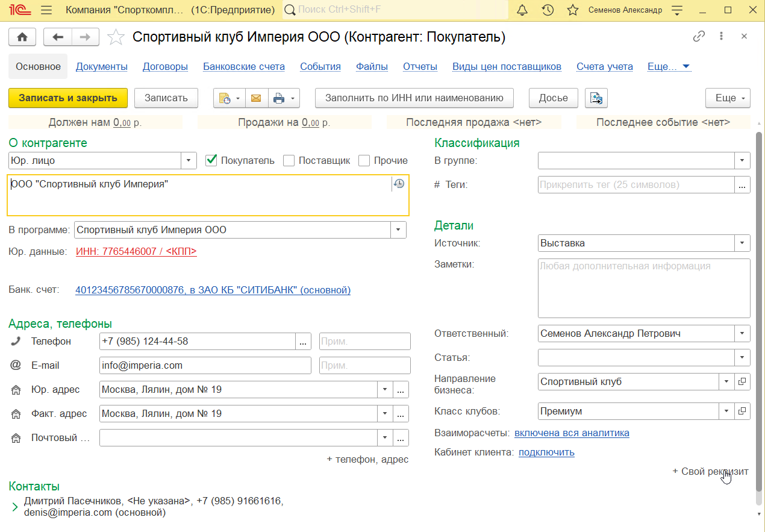The width and height of the screenshot is (765, 532).
Task: Click the Заметки text area
Action: (644, 288)
